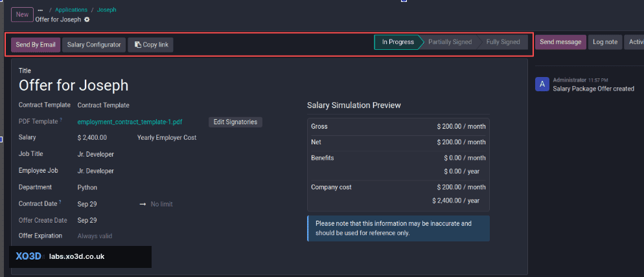
Task: Open the Department Python dropdown
Action: coord(87,187)
